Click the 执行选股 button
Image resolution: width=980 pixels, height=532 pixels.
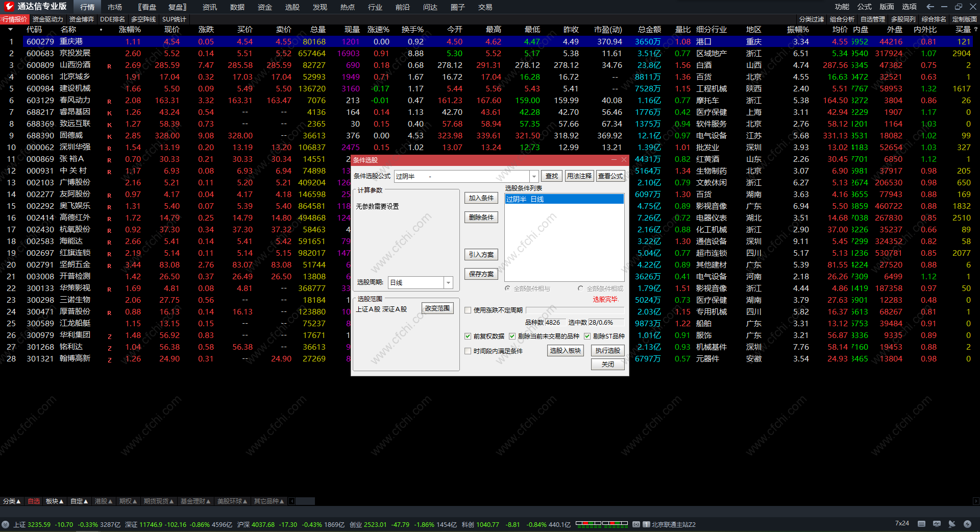607,350
